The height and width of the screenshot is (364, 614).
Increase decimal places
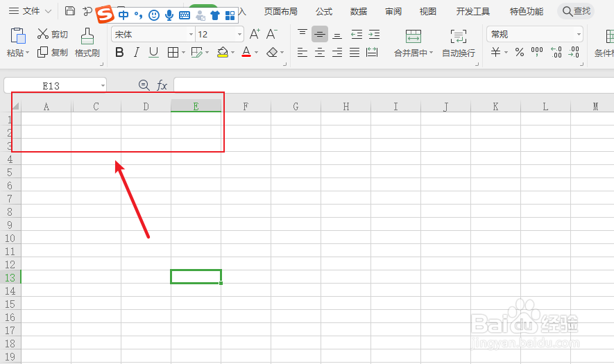pos(556,52)
